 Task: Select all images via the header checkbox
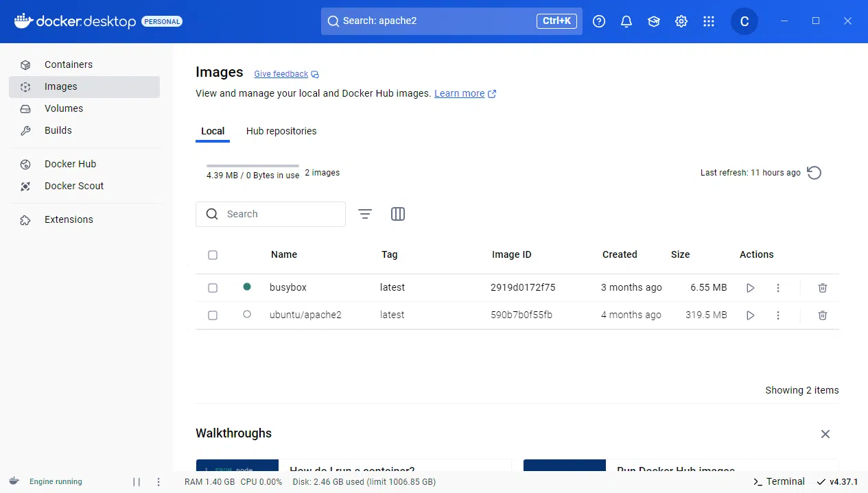(x=213, y=254)
